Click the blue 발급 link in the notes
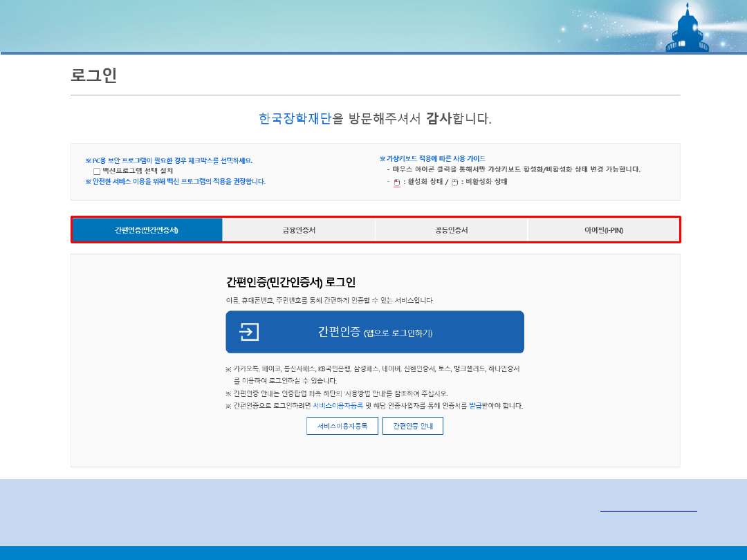 click(x=475, y=406)
